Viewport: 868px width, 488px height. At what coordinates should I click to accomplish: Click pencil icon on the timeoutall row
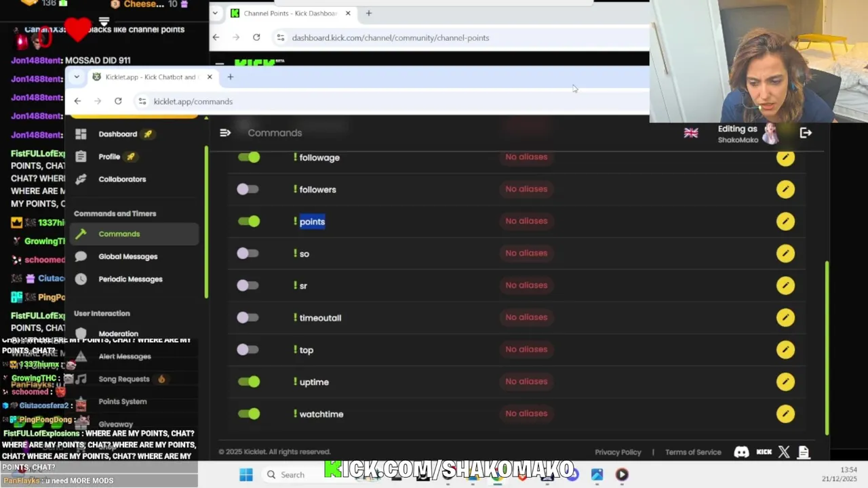(785, 317)
